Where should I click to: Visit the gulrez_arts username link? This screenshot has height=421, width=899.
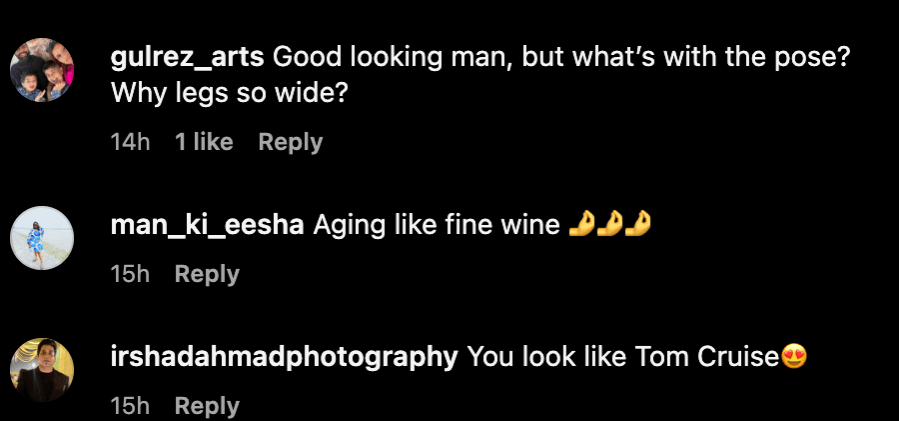188,58
